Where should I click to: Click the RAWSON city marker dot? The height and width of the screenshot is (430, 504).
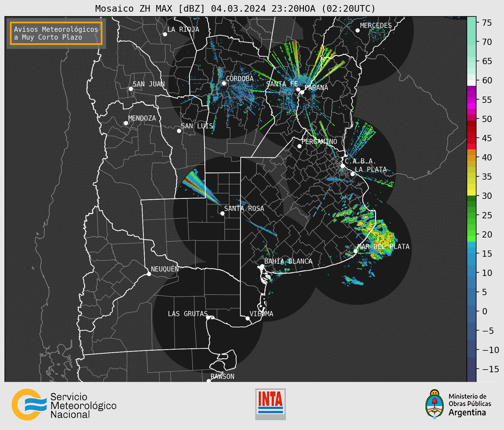click(x=209, y=381)
